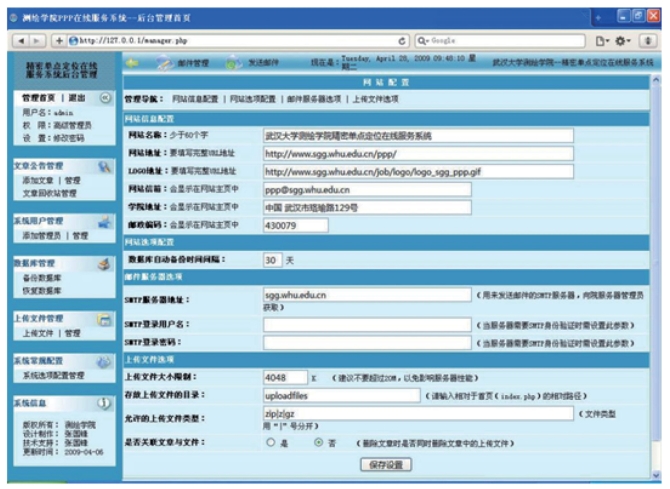
Task: Open 文章回收站管理 link
Action: click(x=50, y=193)
